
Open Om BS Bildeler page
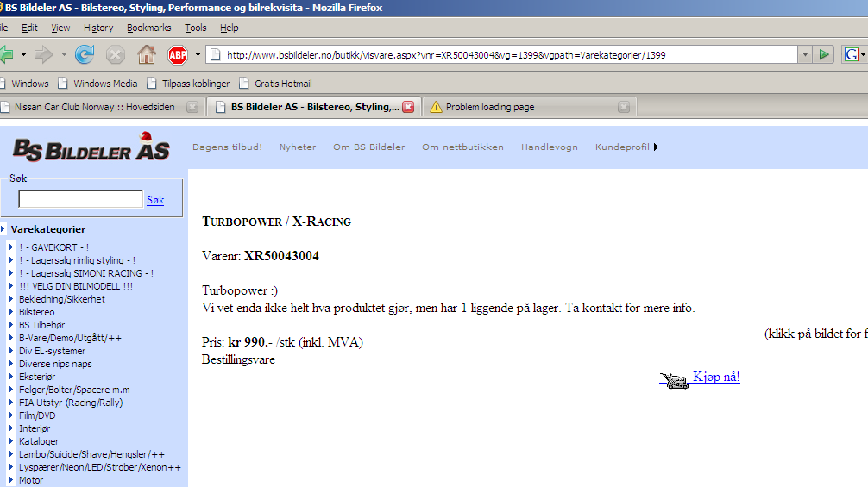click(x=368, y=147)
